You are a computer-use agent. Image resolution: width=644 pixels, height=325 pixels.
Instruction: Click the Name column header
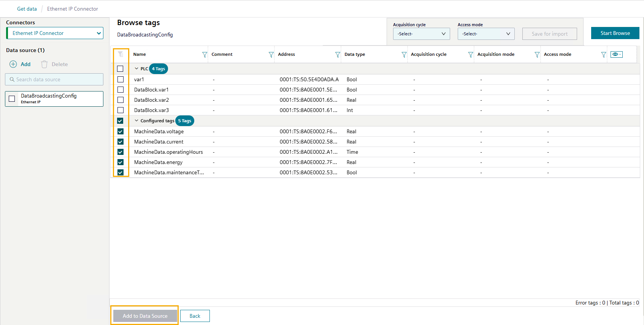coord(140,54)
